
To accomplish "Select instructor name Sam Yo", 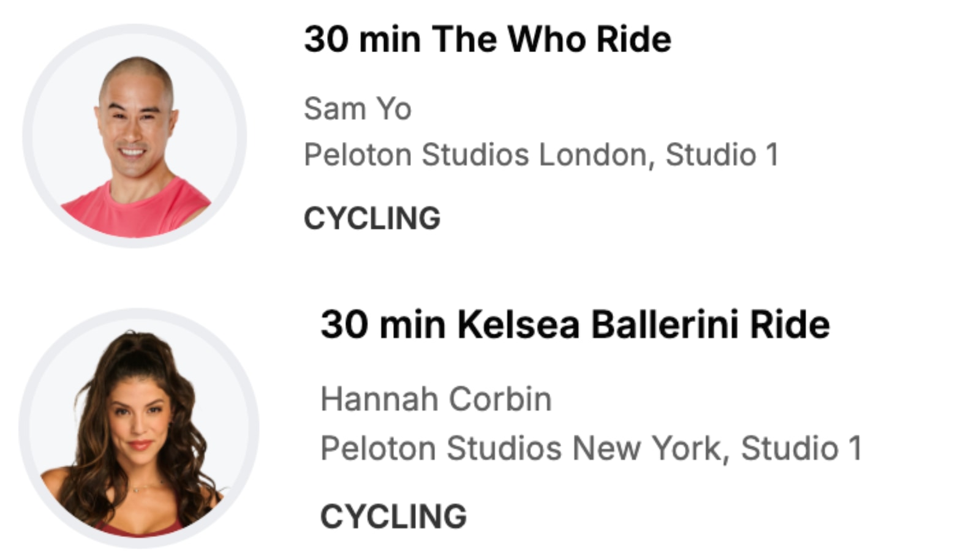I will click(x=357, y=109).
